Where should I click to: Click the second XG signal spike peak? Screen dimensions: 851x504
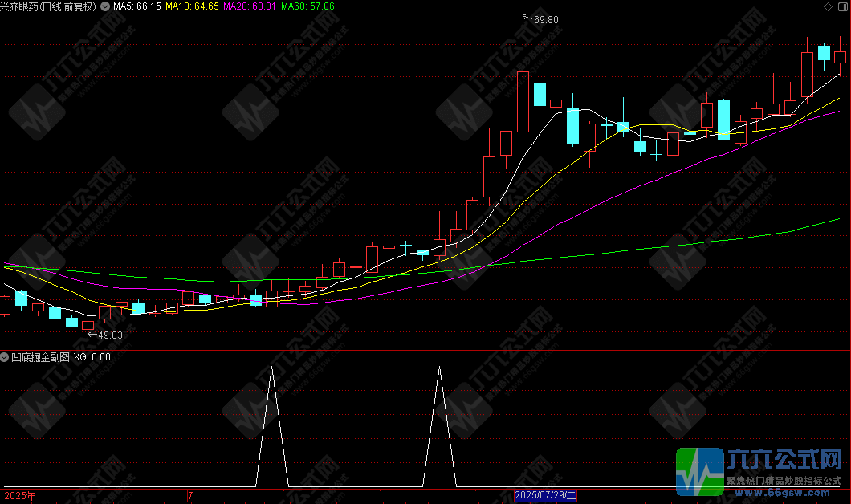[439, 368]
